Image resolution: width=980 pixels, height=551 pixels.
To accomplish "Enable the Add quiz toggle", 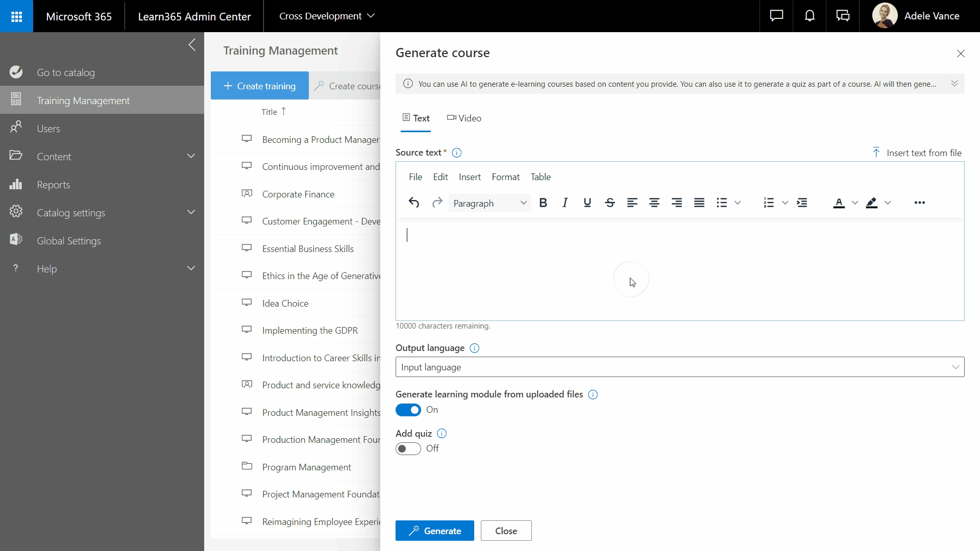I will coord(408,449).
